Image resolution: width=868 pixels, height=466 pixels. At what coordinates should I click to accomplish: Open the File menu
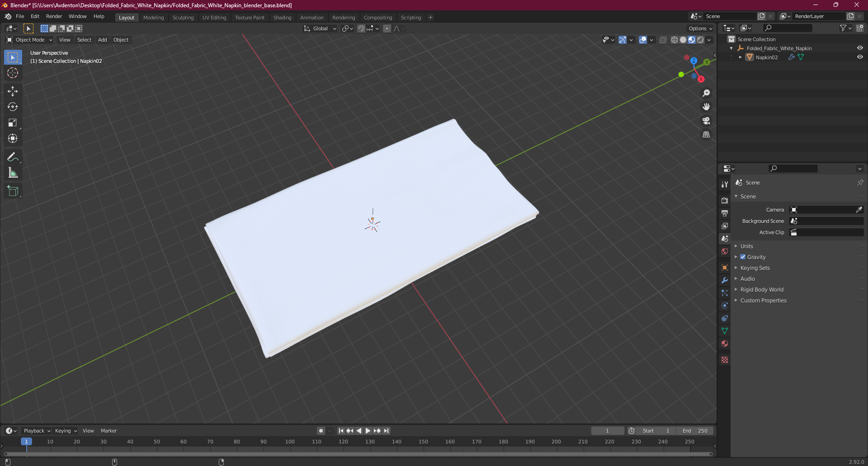click(x=20, y=16)
